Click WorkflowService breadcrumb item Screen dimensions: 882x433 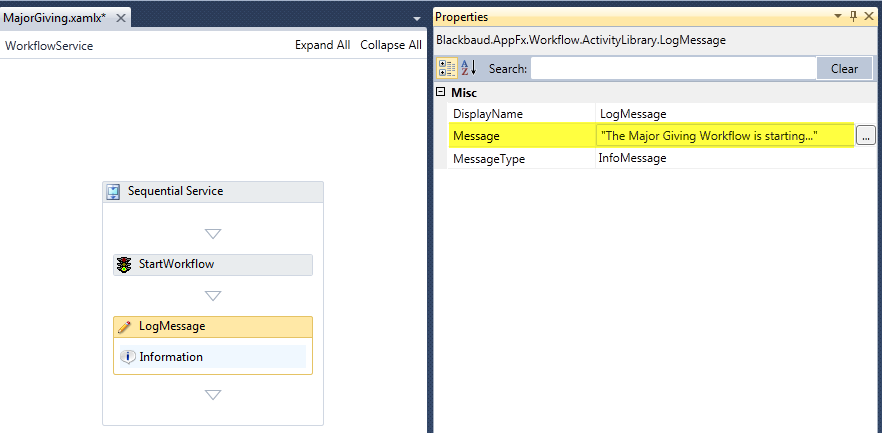tap(49, 45)
